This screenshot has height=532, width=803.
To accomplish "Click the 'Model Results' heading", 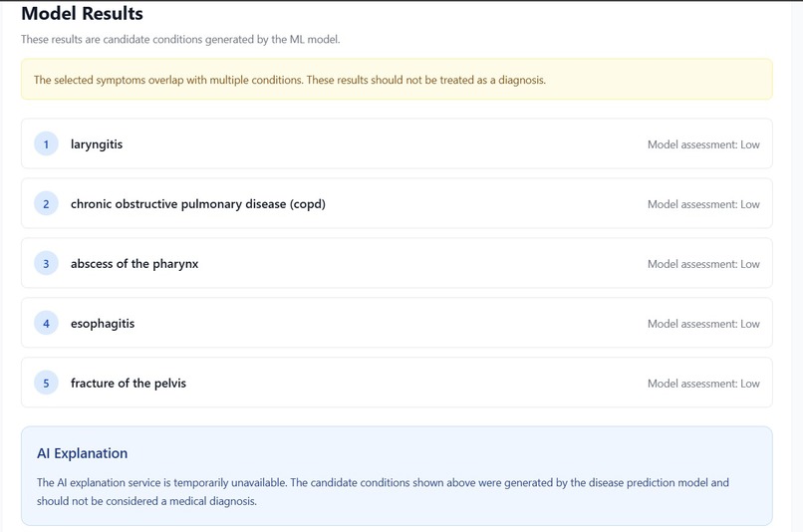I will click(82, 14).
